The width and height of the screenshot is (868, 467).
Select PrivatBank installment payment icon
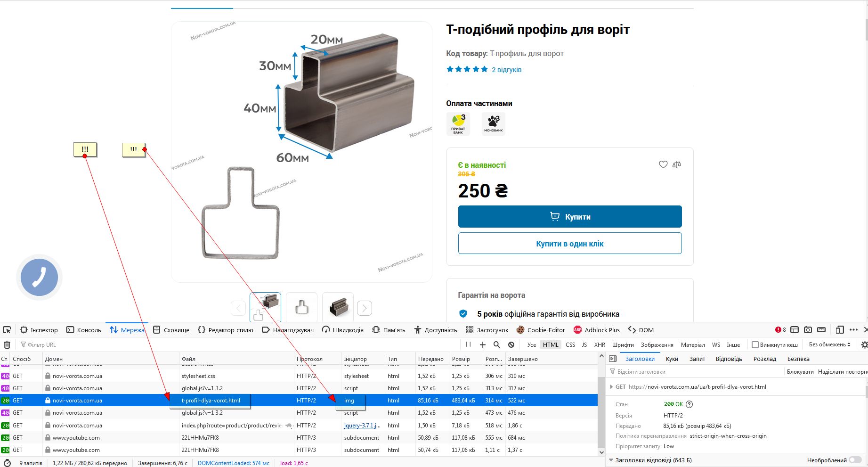(458, 124)
